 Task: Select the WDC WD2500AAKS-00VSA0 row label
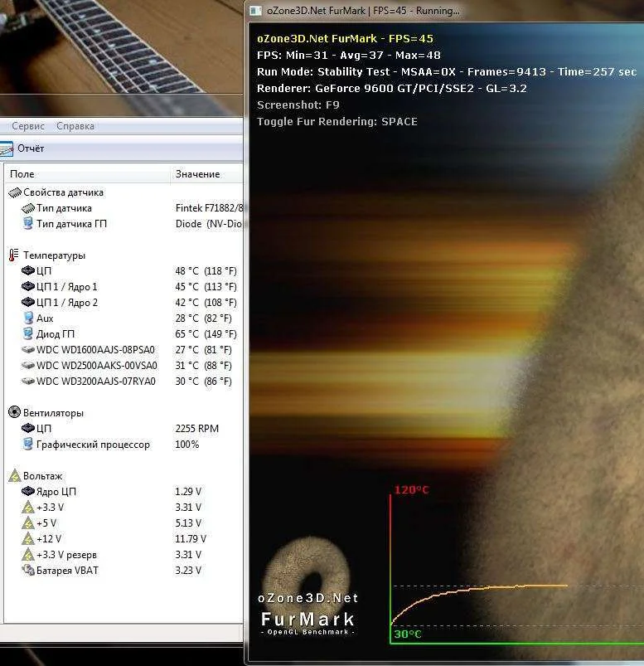(97, 365)
